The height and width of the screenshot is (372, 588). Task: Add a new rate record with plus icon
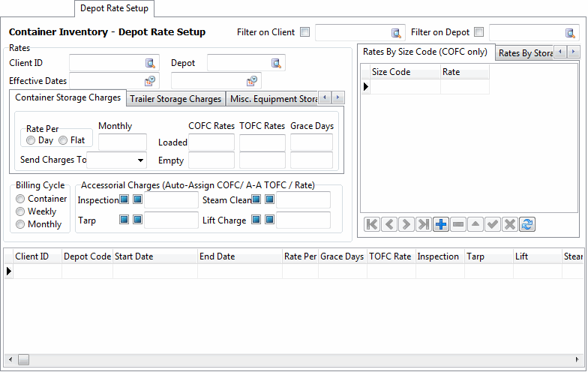441,224
